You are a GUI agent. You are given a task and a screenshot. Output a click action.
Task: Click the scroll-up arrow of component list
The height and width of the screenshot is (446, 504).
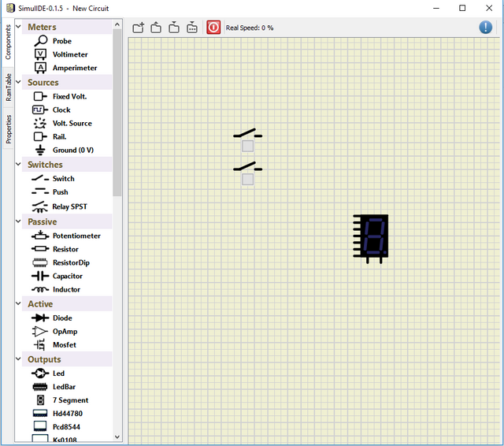(117, 24)
